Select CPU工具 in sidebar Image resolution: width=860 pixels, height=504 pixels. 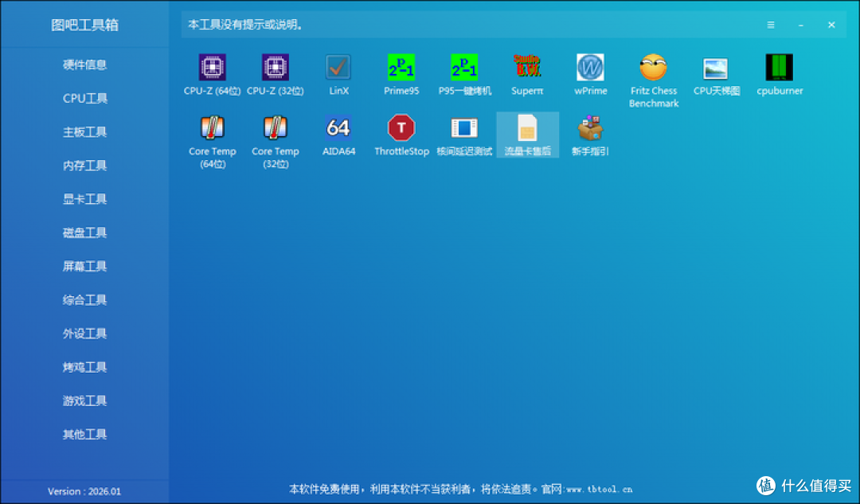tap(84, 99)
